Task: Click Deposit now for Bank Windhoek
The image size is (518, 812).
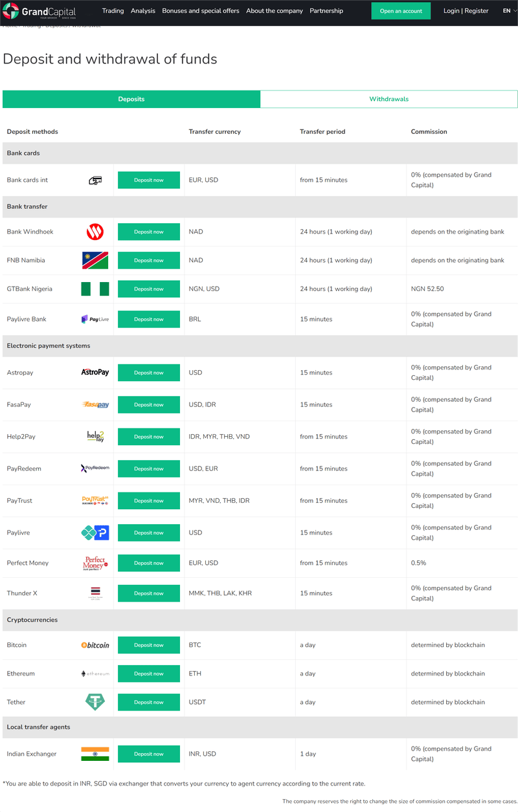Action: coord(149,232)
